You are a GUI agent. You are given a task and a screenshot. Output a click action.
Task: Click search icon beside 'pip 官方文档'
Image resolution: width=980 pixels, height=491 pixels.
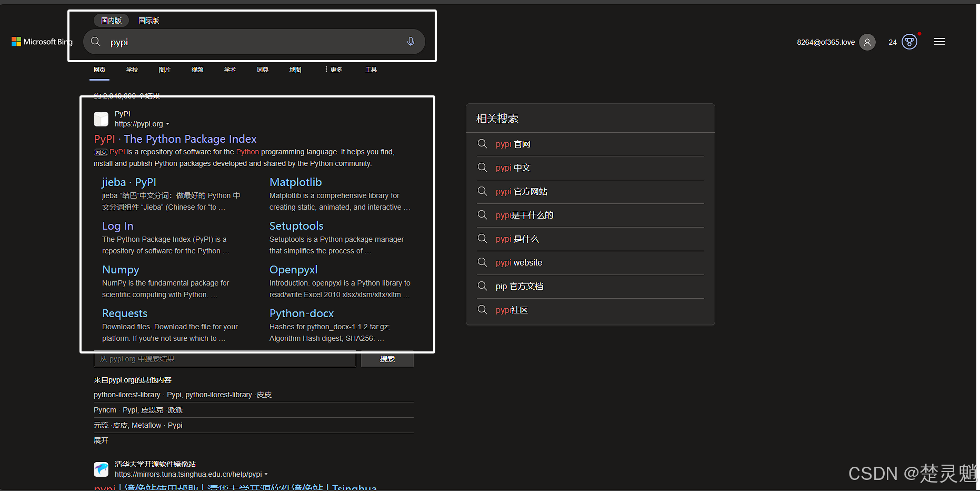point(482,286)
